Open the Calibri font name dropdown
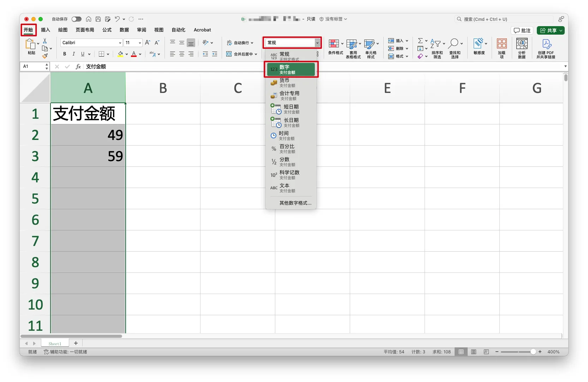Screen dimensions: 588x382 (120, 43)
